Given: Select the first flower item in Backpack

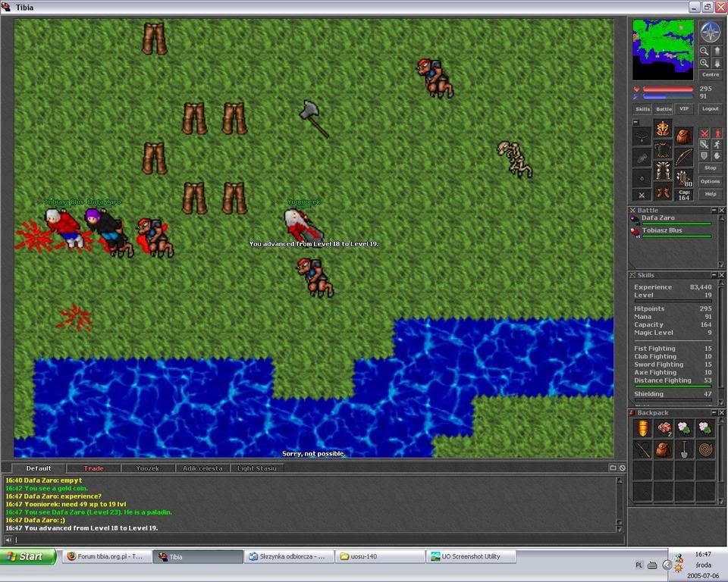Looking at the screenshot, I should 684,428.
